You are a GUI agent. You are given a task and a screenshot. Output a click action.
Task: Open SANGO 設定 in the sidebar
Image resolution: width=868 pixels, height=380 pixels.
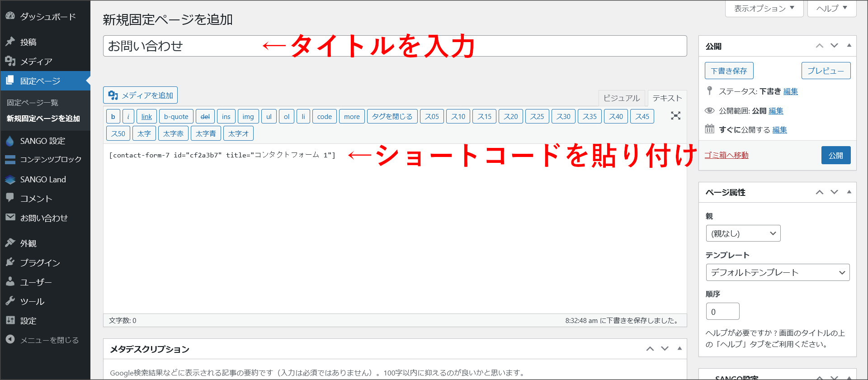[42, 141]
